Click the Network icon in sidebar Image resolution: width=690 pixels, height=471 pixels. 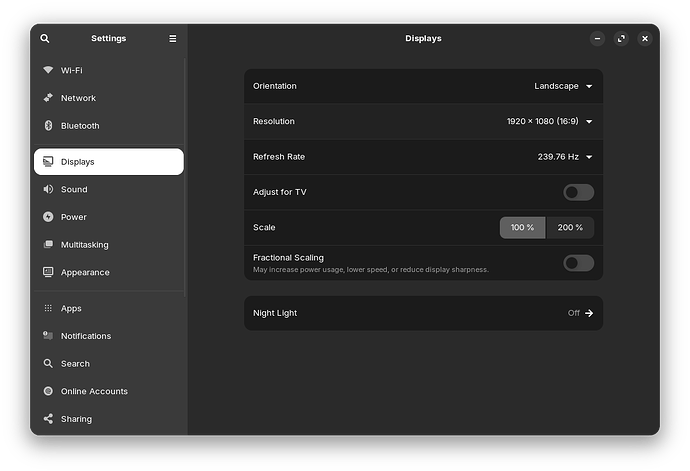[x=48, y=98]
